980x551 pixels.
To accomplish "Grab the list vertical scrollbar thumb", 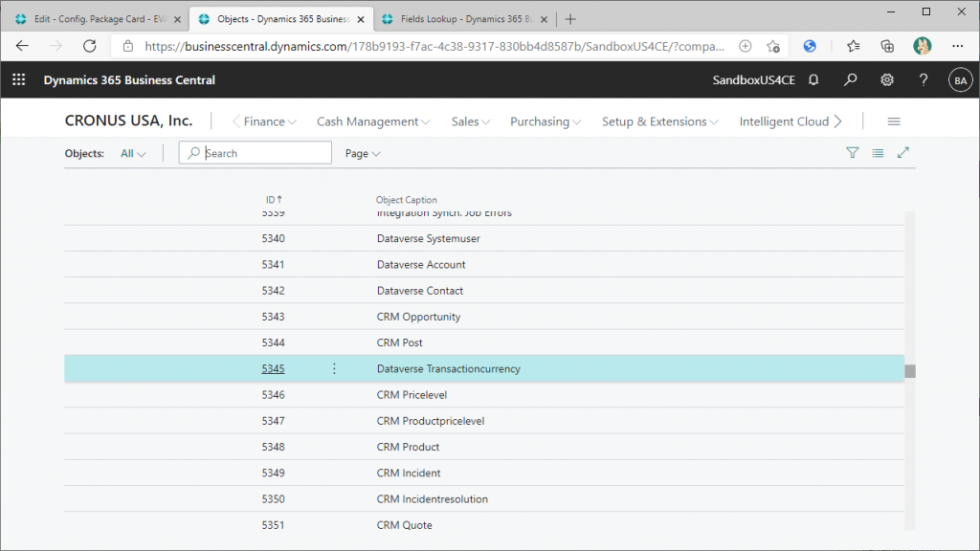I will coord(910,371).
